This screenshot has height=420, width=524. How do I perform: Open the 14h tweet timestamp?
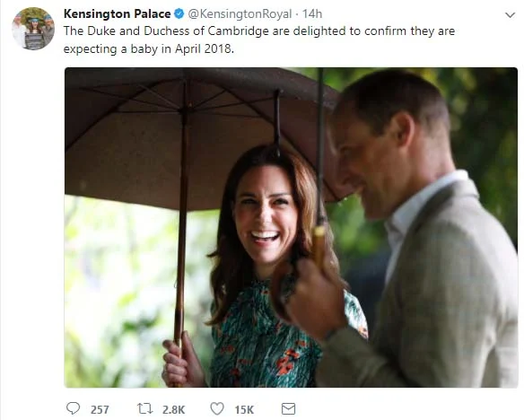point(312,13)
